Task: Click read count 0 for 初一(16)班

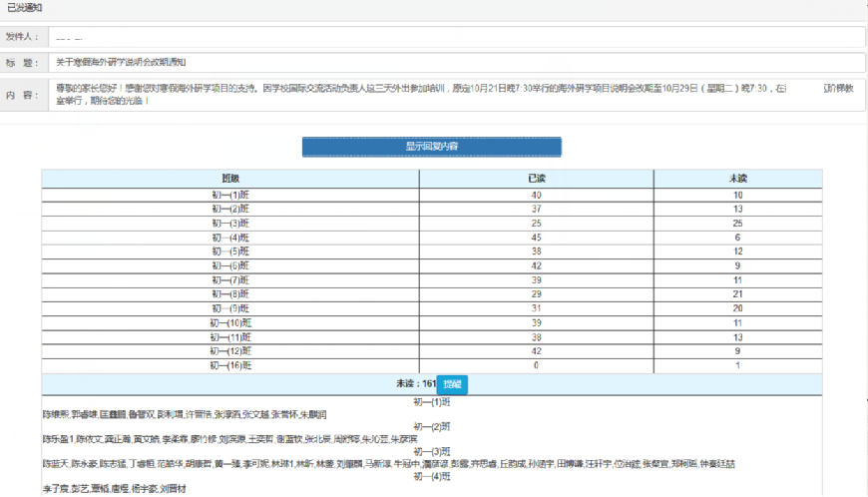Action: click(x=536, y=366)
